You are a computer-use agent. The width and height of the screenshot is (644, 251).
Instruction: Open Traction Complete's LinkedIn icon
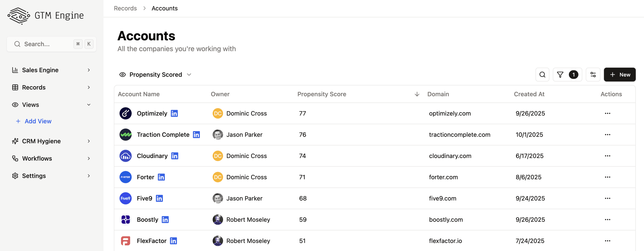196,135
